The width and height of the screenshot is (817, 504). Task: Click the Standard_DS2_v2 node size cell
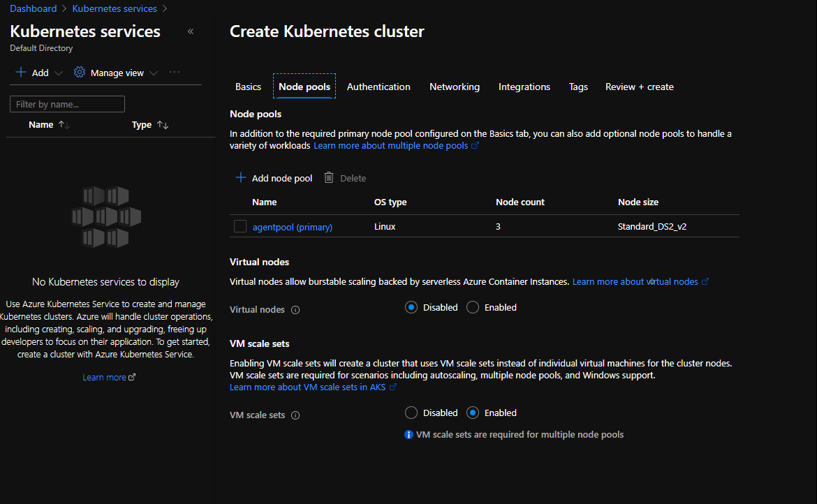coord(652,226)
